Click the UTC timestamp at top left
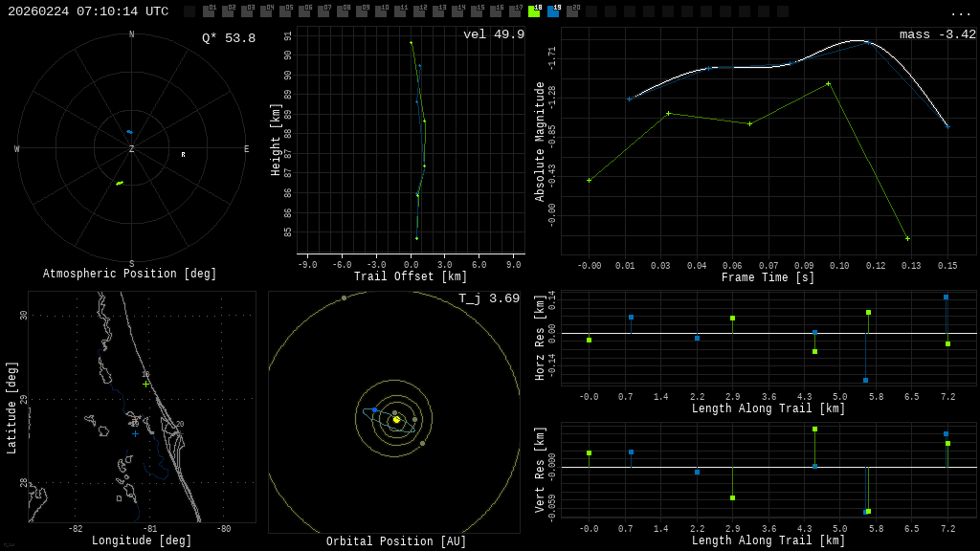980x551 pixels. pyautogui.click(x=88, y=11)
